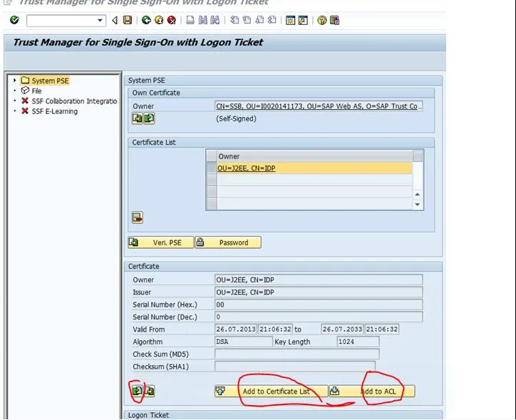Click the red Cancel icon in toolbar
This screenshot has width=516, height=420.
click(x=172, y=21)
